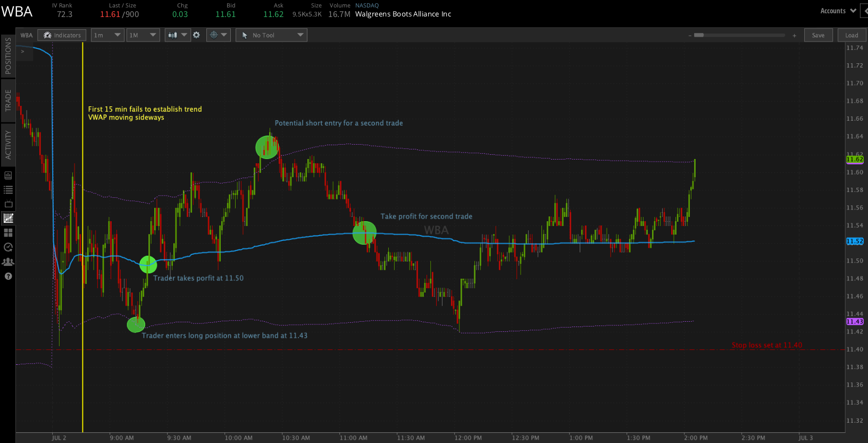The height and width of the screenshot is (443, 868).
Task: Click the red "Stop loss set at 11.40" text
Action: tap(767, 345)
